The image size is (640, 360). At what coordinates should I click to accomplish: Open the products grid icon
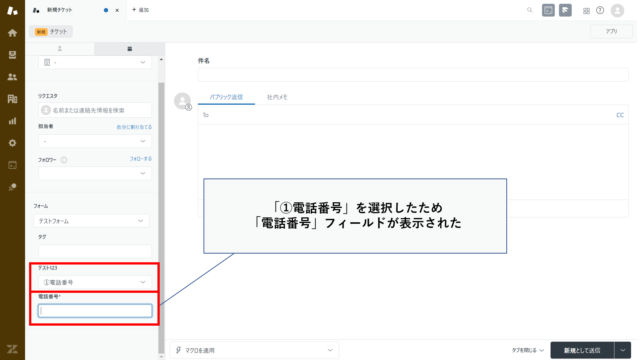click(586, 11)
